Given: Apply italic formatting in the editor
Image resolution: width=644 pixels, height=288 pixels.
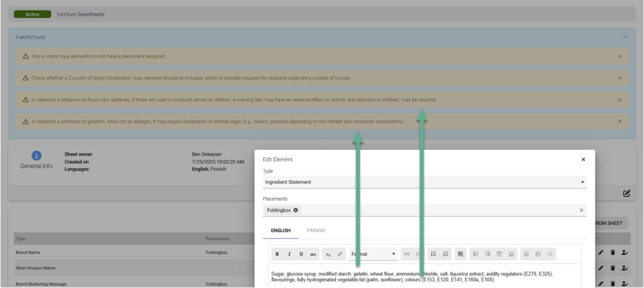Looking at the screenshot, I should pos(289,254).
